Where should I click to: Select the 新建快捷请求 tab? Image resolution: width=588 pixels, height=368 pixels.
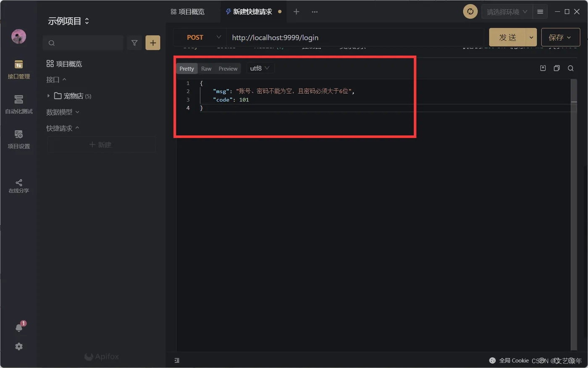(253, 12)
